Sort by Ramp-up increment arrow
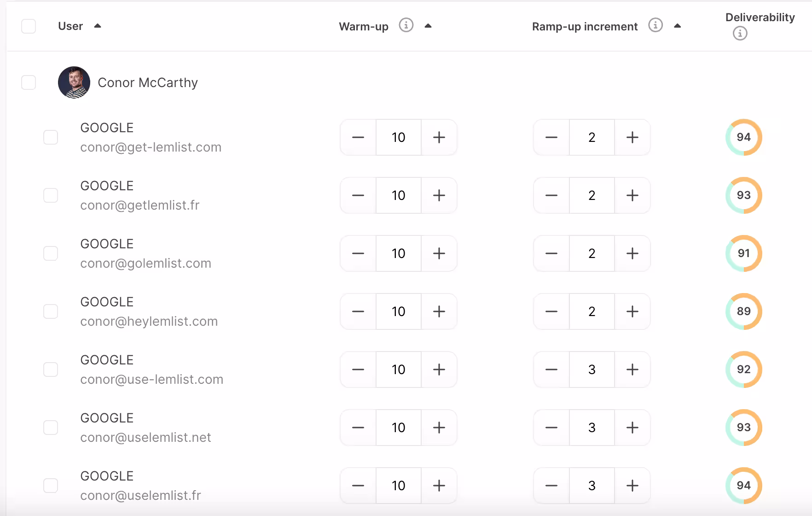The image size is (812, 516). coord(677,26)
